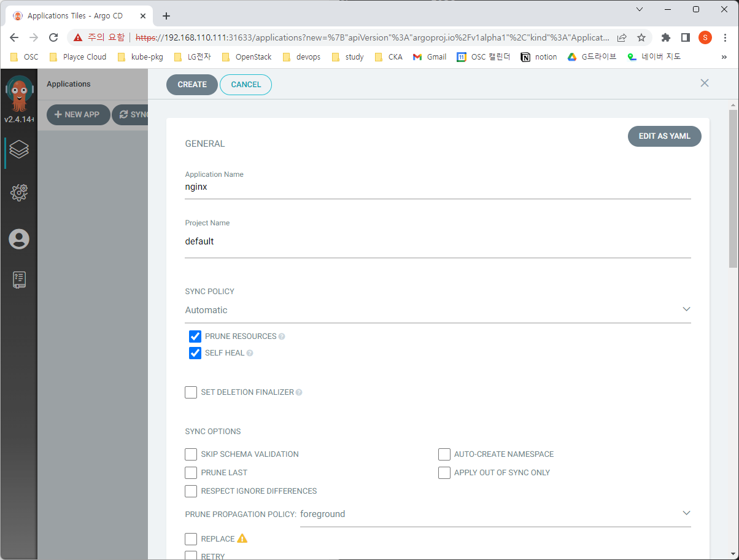The image size is (739, 560).
Task: Click the Set Deletion Finalizer help icon
Action: point(299,392)
